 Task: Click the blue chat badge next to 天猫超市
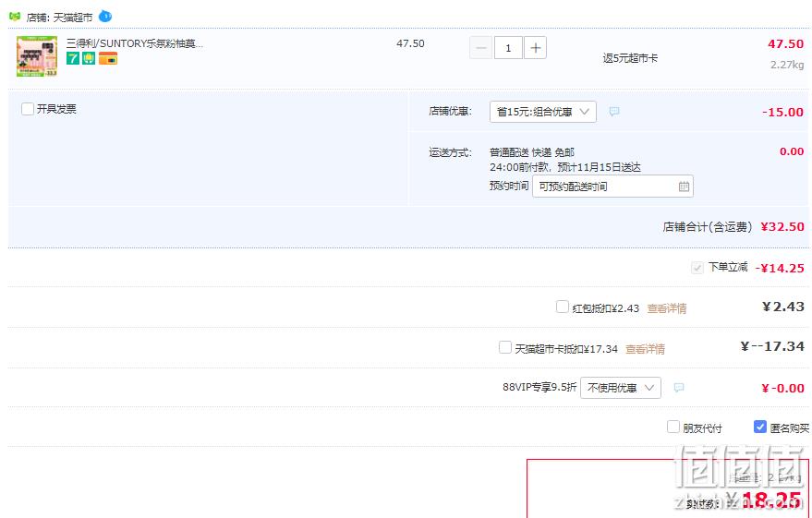[x=105, y=17]
